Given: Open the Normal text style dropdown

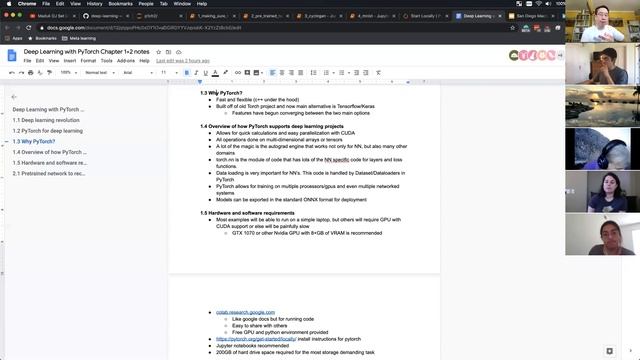Looking at the screenshot, I should point(100,73).
